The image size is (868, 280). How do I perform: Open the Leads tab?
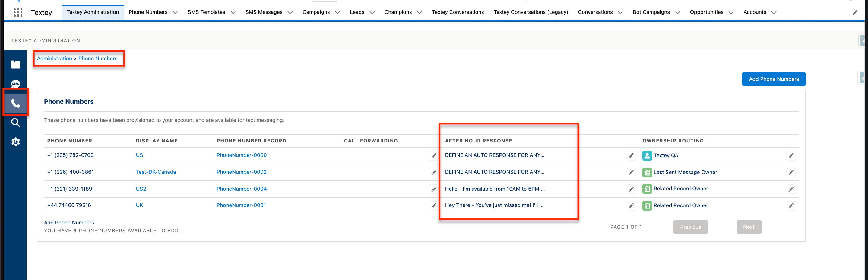click(357, 12)
